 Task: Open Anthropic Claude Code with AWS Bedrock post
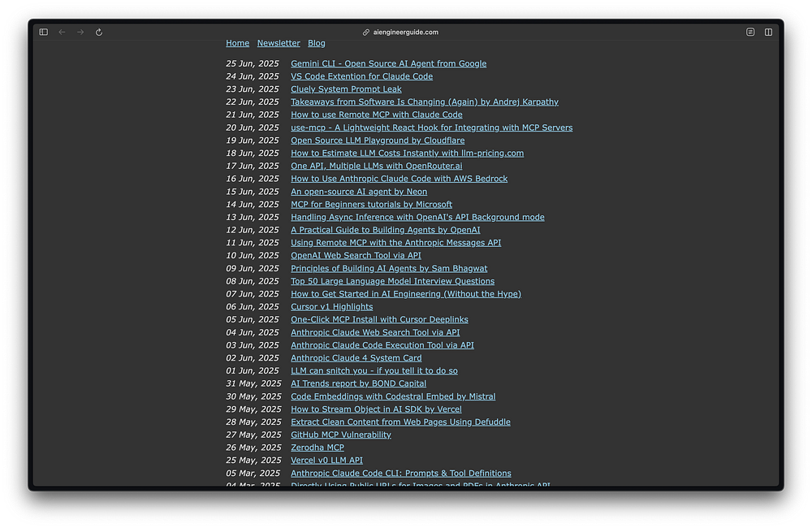click(x=399, y=179)
